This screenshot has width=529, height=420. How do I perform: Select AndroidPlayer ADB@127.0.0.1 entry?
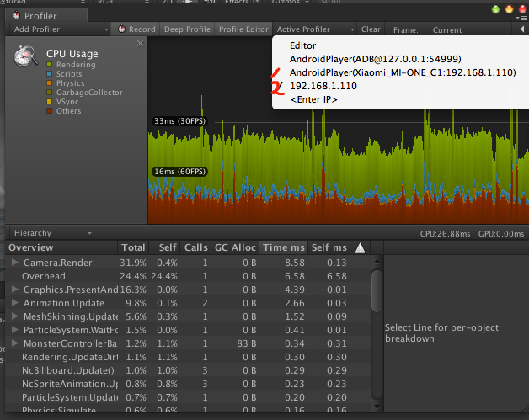point(400,59)
